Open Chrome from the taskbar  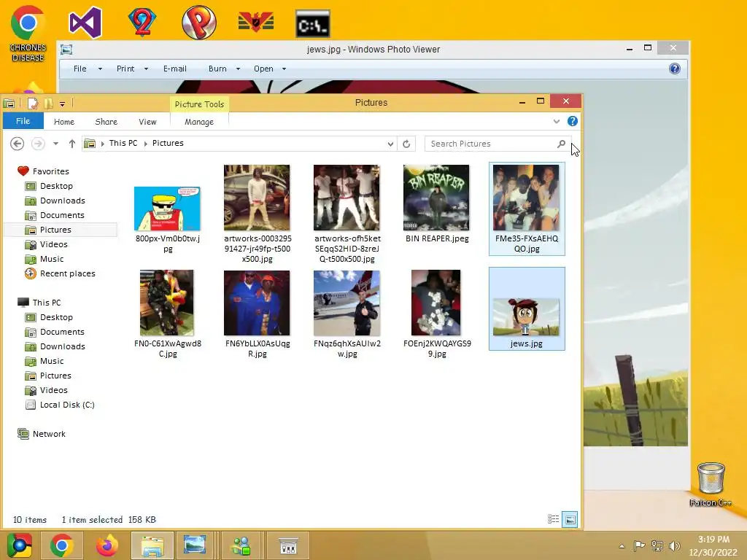[x=62, y=545]
